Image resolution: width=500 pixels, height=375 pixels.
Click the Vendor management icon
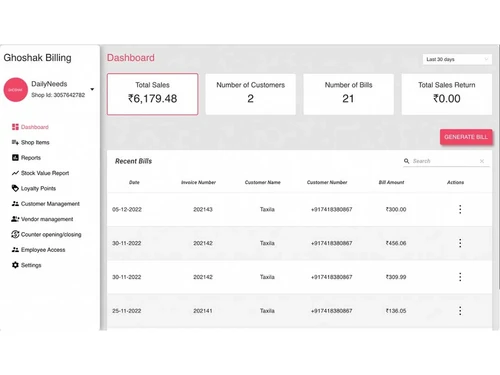[15, 219]
